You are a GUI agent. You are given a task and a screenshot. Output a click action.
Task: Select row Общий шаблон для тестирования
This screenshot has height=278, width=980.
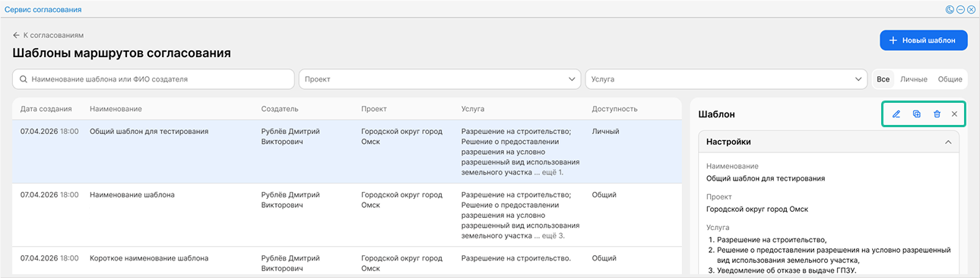pos(347,152)
